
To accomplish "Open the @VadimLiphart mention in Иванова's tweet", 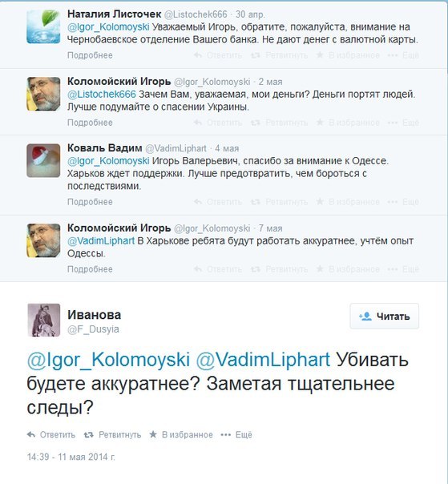I will click(x=263, y=360).
